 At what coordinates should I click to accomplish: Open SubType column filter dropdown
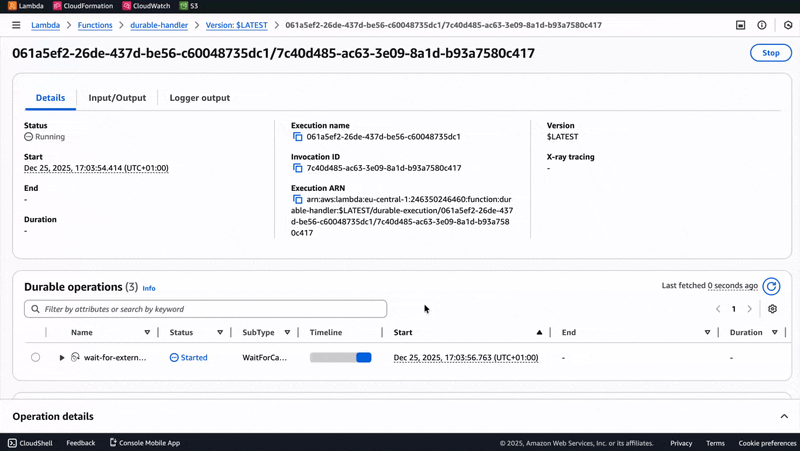[287, 332]
